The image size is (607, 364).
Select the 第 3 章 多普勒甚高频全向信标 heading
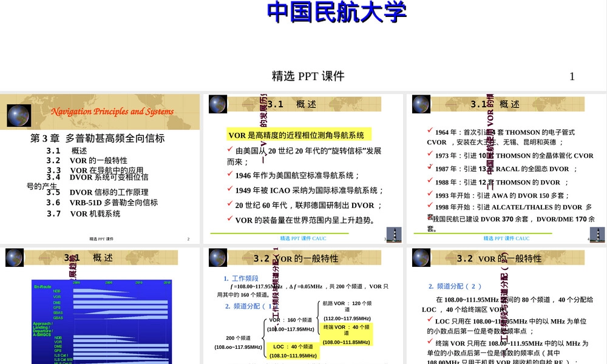[98, 138]
